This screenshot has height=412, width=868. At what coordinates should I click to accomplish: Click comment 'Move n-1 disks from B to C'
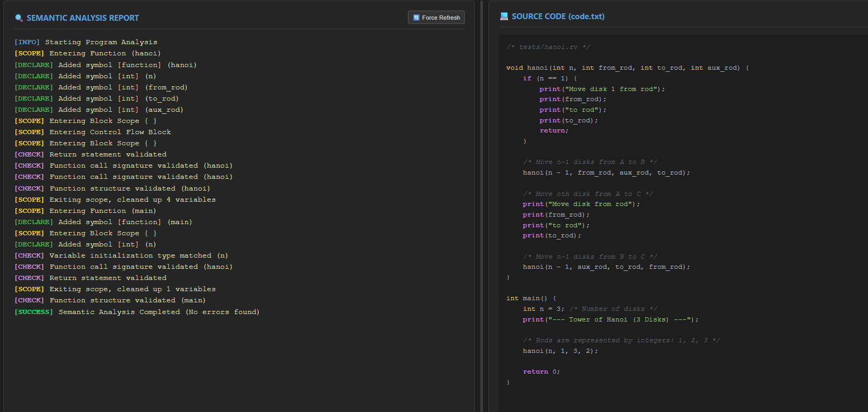[x=590, y=257]
